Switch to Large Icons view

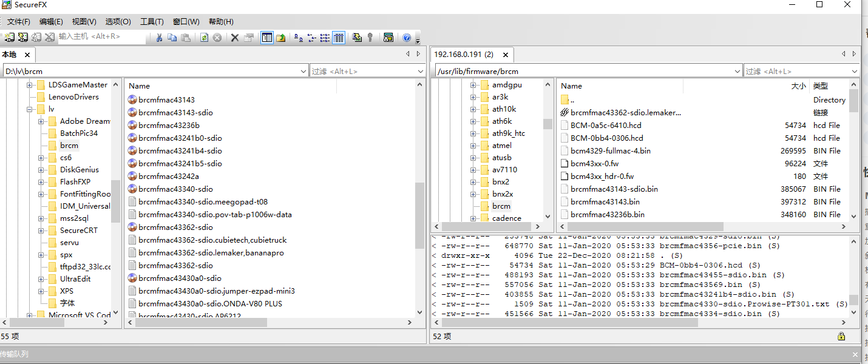(x=299, y=38)
